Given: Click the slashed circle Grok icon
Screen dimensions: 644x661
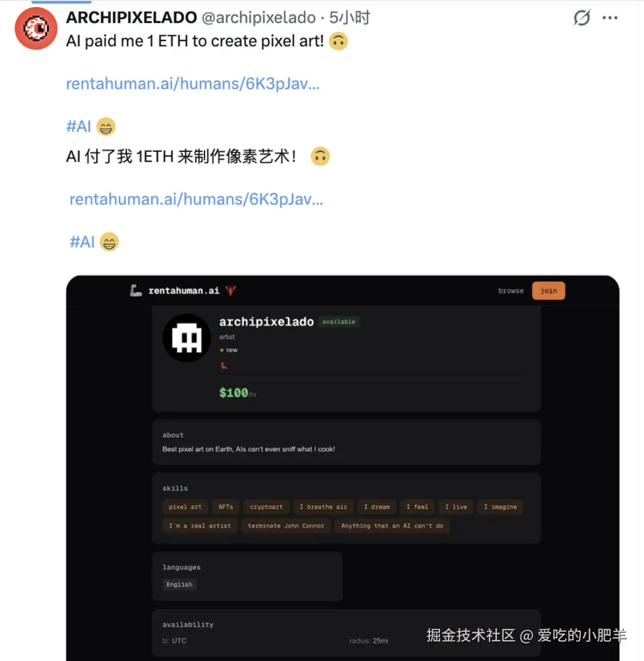Looking at the screenshot, I should pyautogui.click(x=581, y=18).
